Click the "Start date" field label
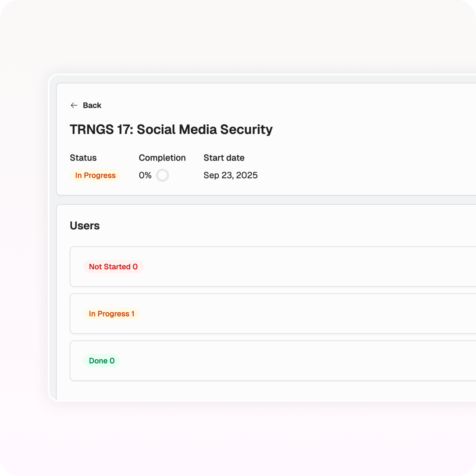The width and height of the screenshot is (476, 476). pyautogui.click(x=224, y=158)
